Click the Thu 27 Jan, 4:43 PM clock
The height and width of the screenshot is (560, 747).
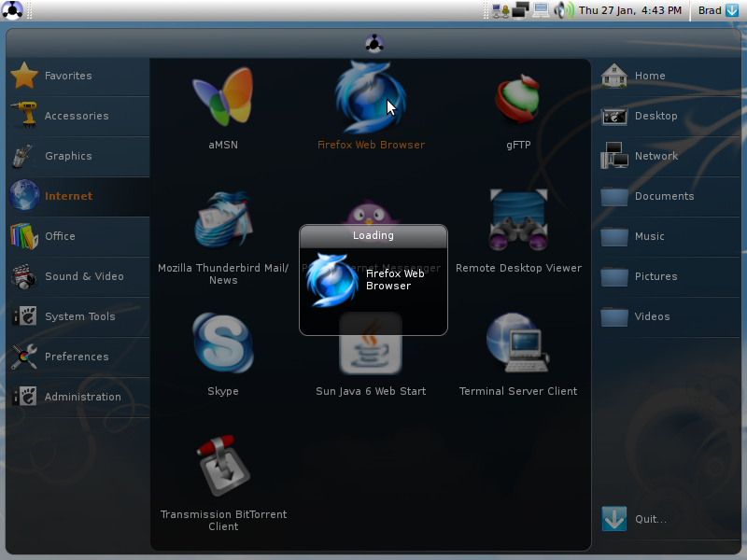tap(629, 10)
